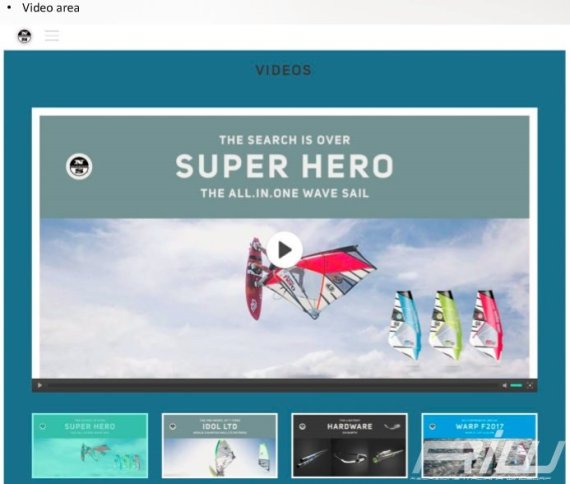Screen dimensions: 570x484
Task: Click the small play icon in control bar
Action: click(40, 385)
